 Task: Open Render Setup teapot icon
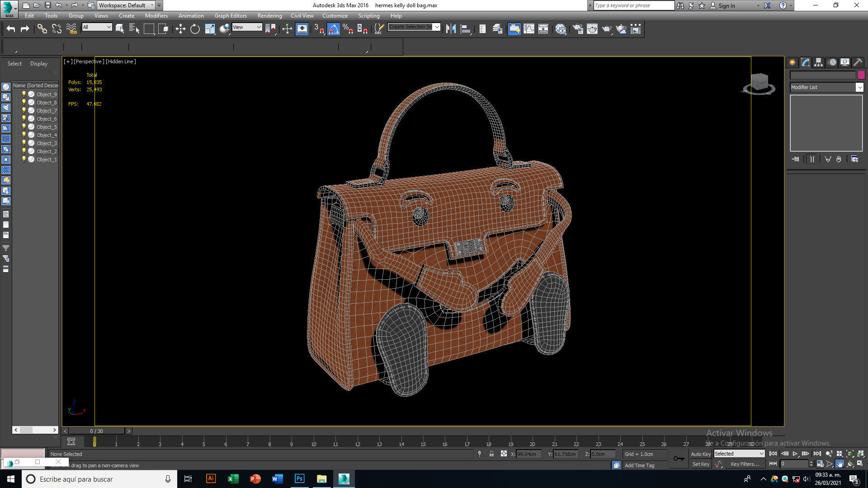(578, 29)
